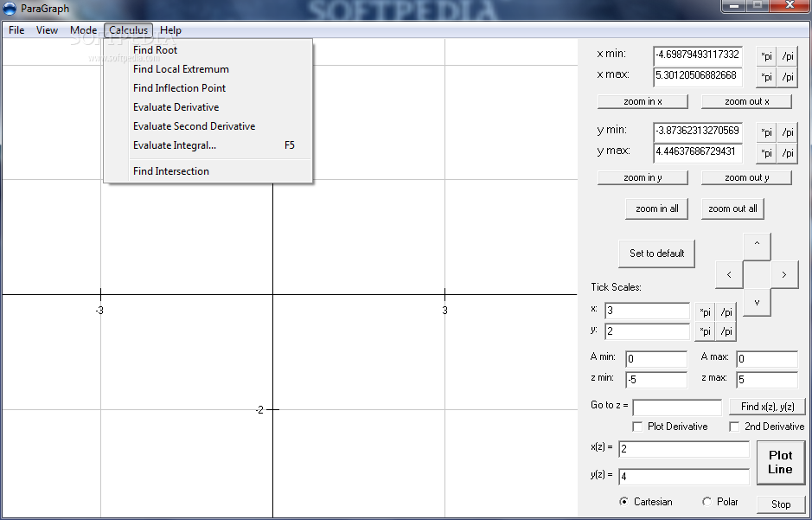Multiply y min by pi
812x520 pixels.
pos(766,132)
